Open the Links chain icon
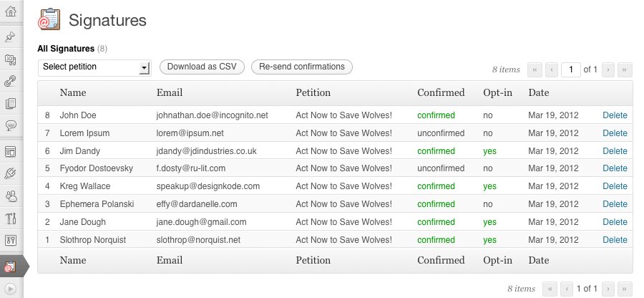This screenshot has width=644, height=298. tap(11, 82)
